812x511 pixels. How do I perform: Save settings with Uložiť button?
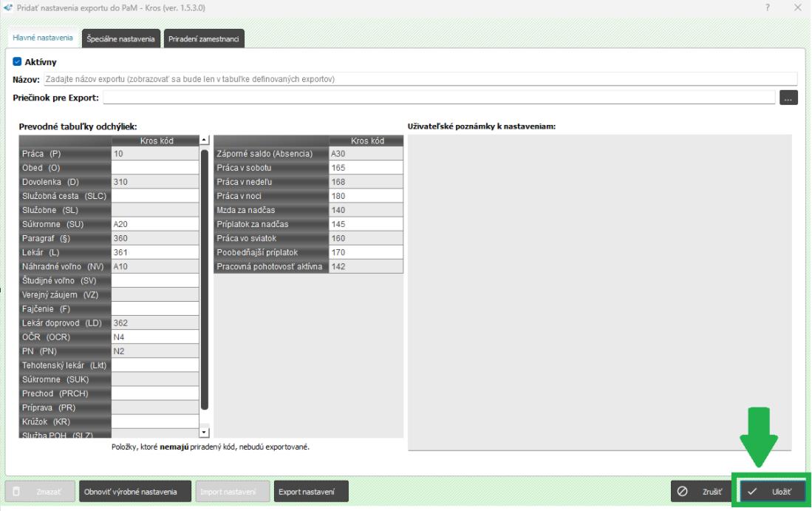pos(771,492)
